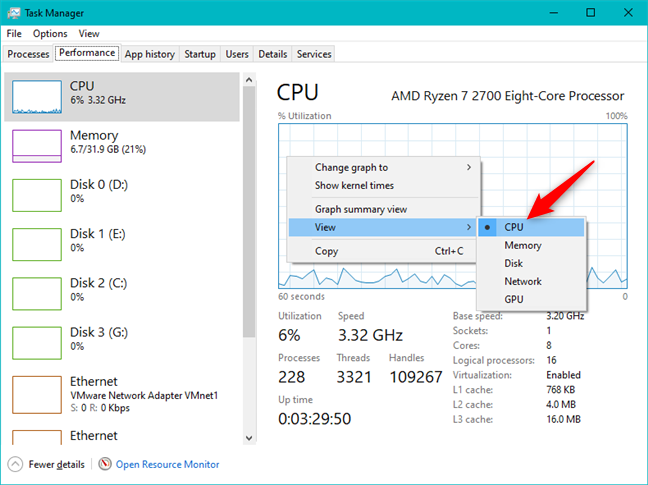The image size is (648, 485).
Task: Choose GPU in the View submenu
Action: (x=531, y=299)
